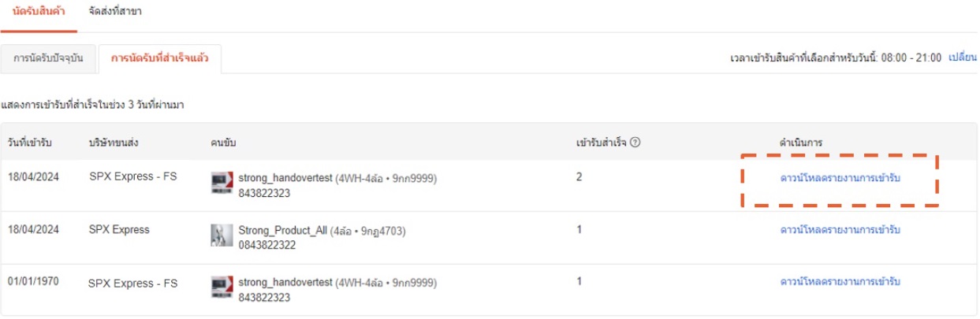Click the date 01/01/1970

pyautogui.click(x=30, y=281)
